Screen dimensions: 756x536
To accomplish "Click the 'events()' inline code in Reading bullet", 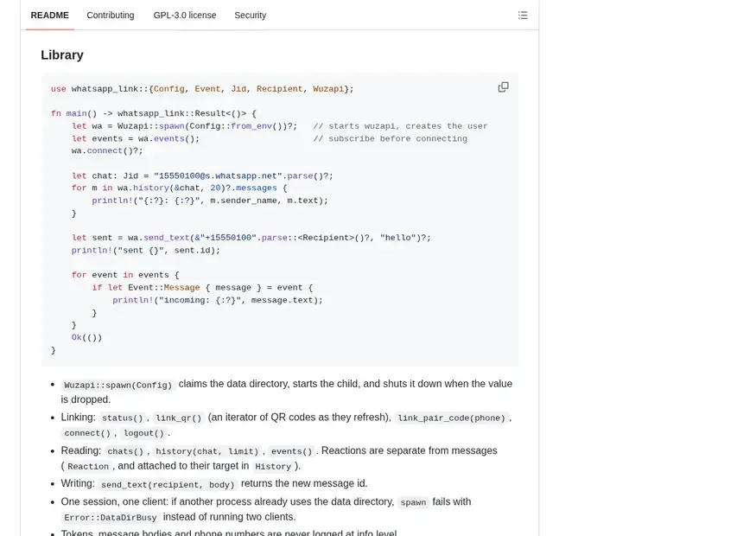I will [x=292, y=451].
